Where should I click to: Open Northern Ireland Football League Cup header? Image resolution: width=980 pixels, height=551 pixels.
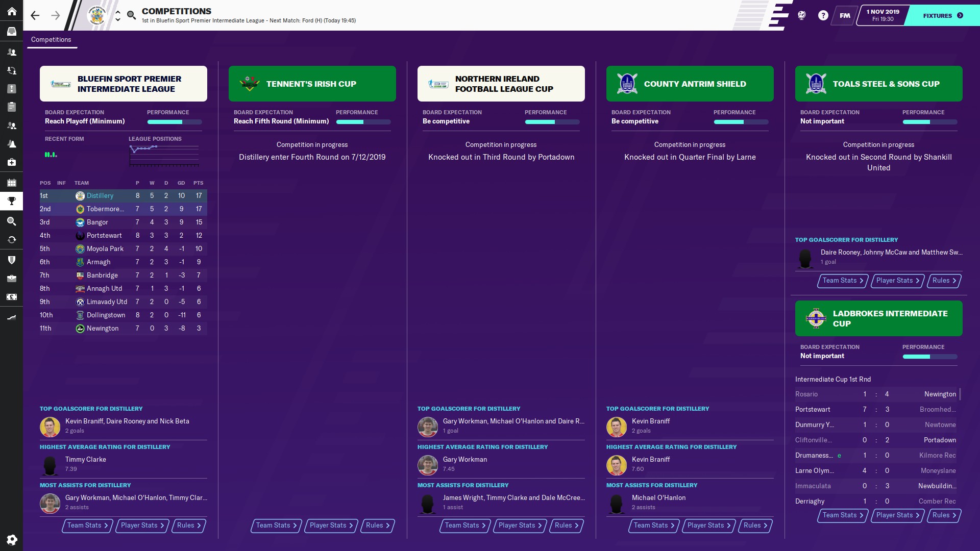501,84
